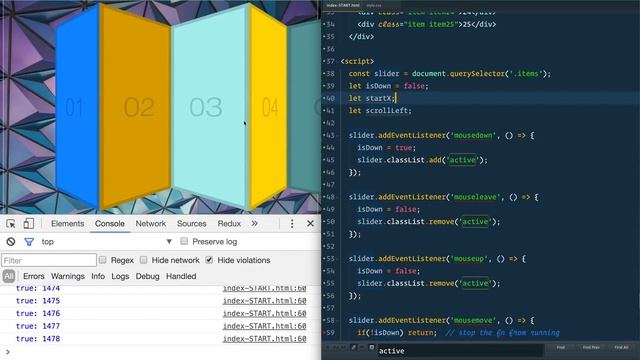Open the Elements tab in DevTools

[x=67, y=224]
